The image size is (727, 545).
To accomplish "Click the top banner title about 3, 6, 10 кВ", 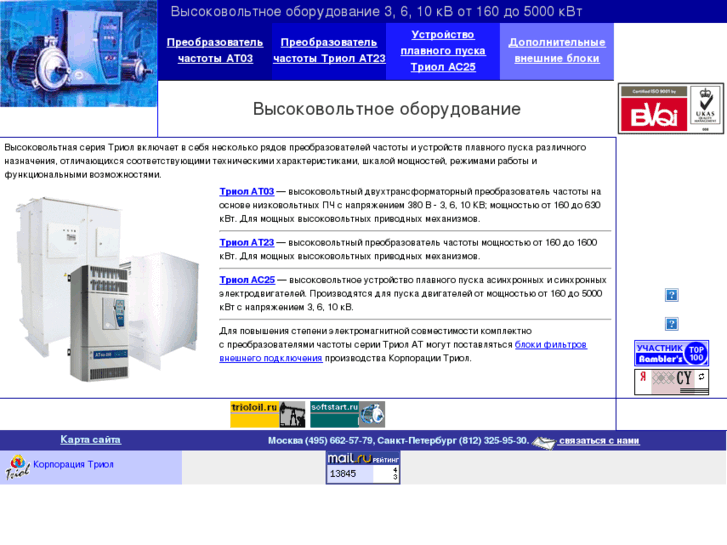I will (376, 12).
